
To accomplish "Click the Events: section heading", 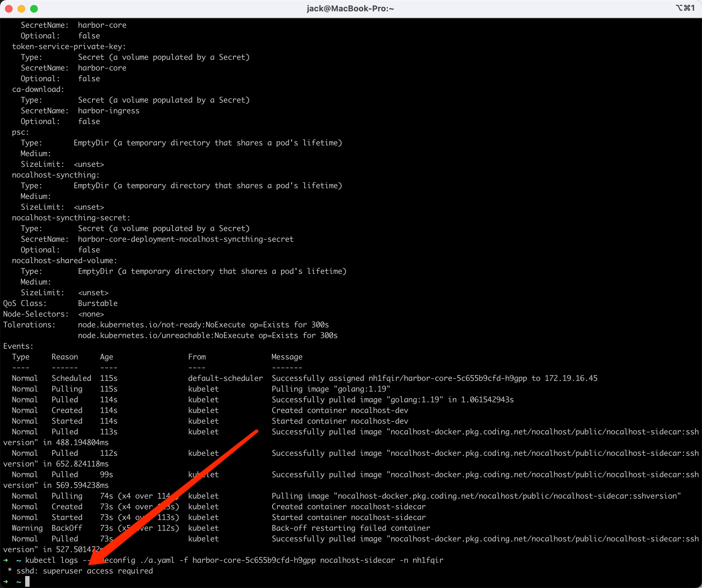I will point(18,346).
